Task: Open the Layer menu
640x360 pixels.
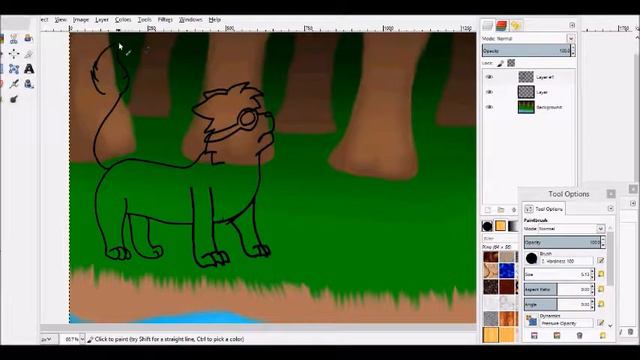Action: [x=102, y=20]
